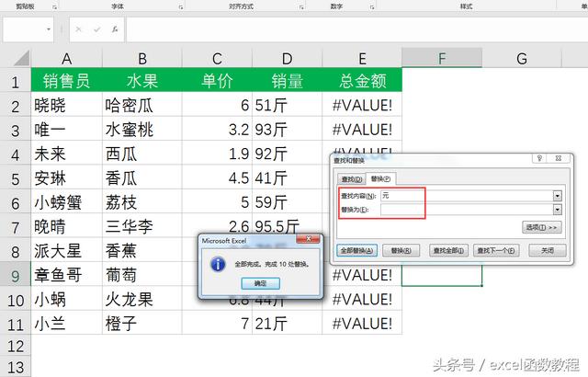Select column A header

coord(67,59)
